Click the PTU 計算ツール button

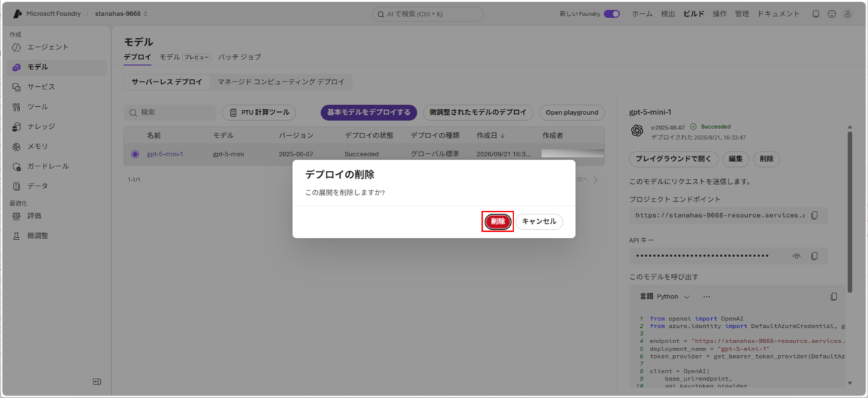(259, 113)
